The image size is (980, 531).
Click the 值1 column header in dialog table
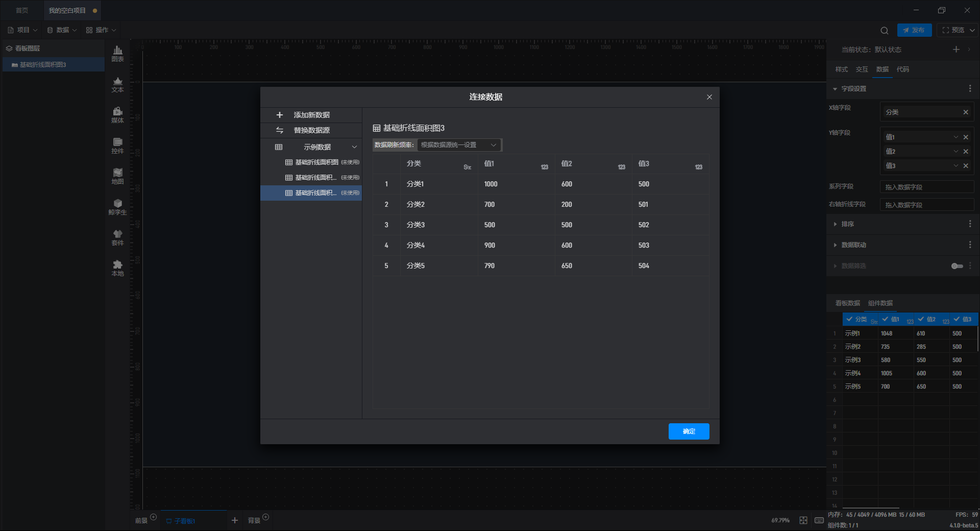tap(516, 164)
